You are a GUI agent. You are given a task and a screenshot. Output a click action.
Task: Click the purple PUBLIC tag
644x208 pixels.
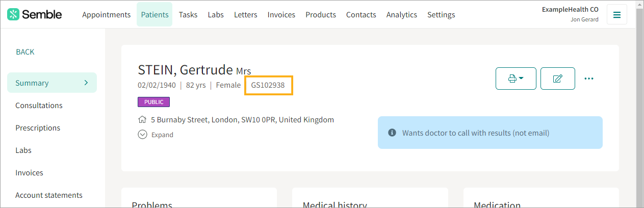153,102
